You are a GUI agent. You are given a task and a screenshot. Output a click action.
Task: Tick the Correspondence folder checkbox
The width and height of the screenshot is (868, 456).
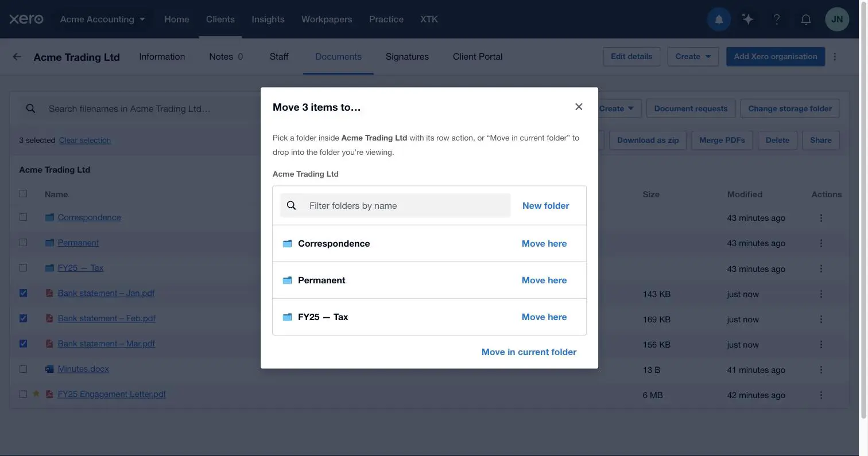pos(23,217)
